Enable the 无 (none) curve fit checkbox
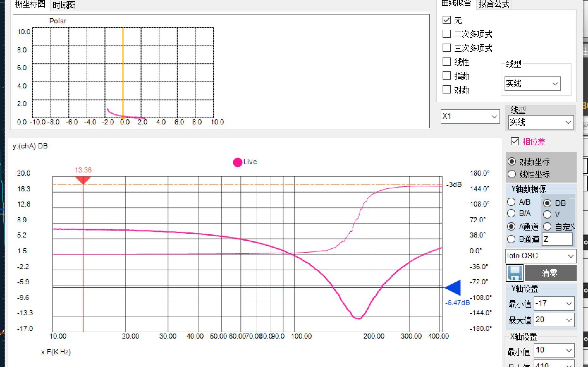 [447, 20]
